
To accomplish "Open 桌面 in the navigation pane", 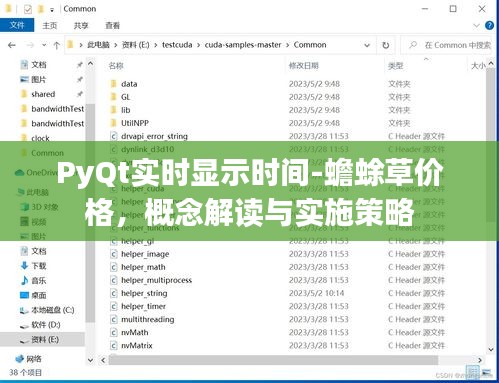I will (x=39, y=295).
